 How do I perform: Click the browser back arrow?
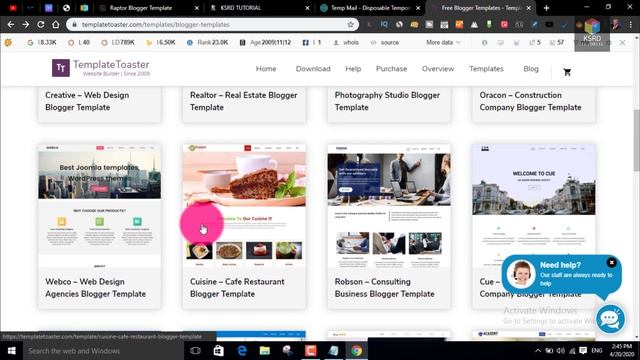pos(11,24)
